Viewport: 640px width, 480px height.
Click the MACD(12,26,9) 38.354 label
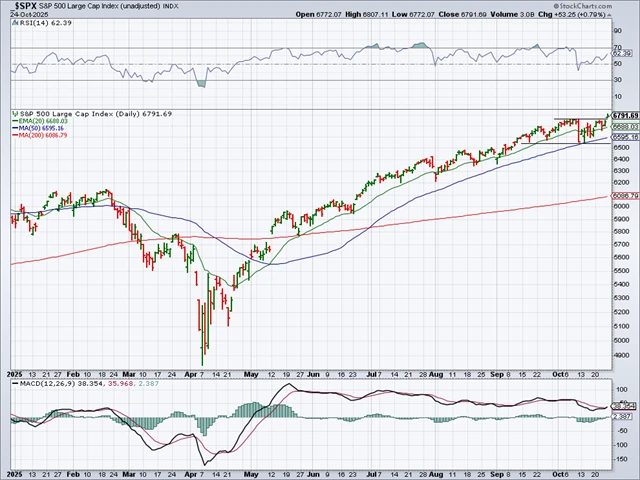(61, 384)
